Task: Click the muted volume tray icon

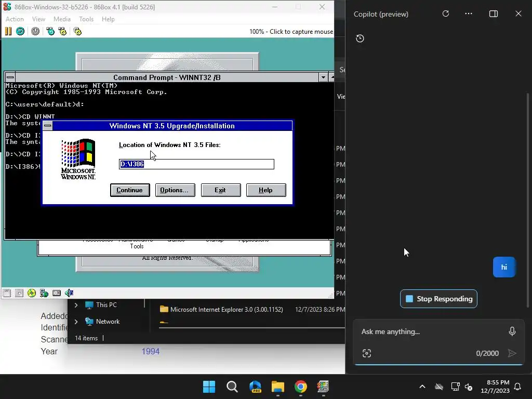Action: click(469, 387)
